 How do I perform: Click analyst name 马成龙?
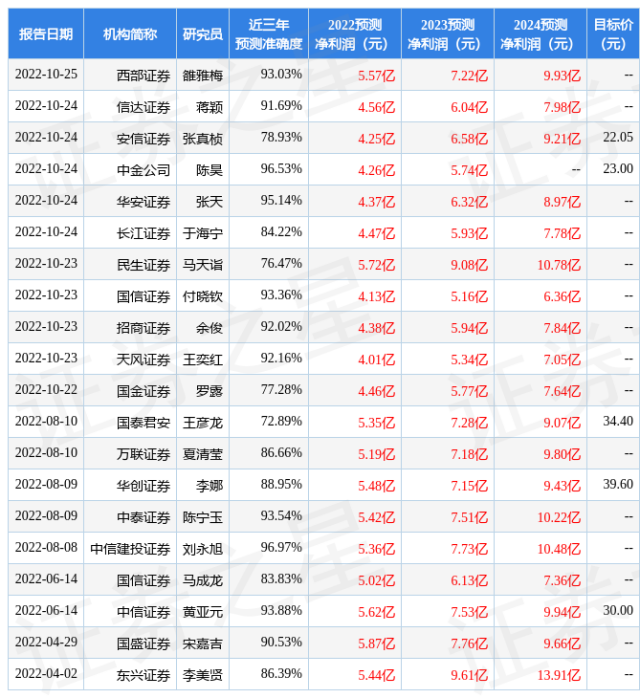tap(203, 580)
